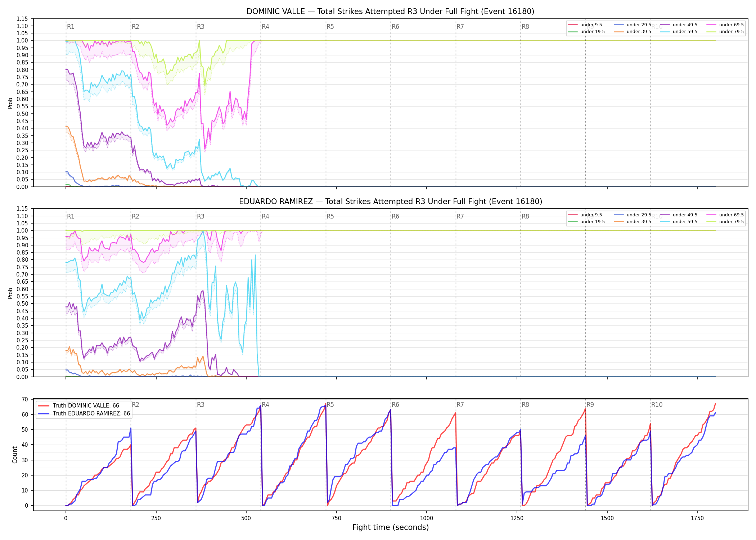Click the 1750 tick label on the x-axis
Screen dimensions: 756x540
pyautogui.click(x=697, y=518)
